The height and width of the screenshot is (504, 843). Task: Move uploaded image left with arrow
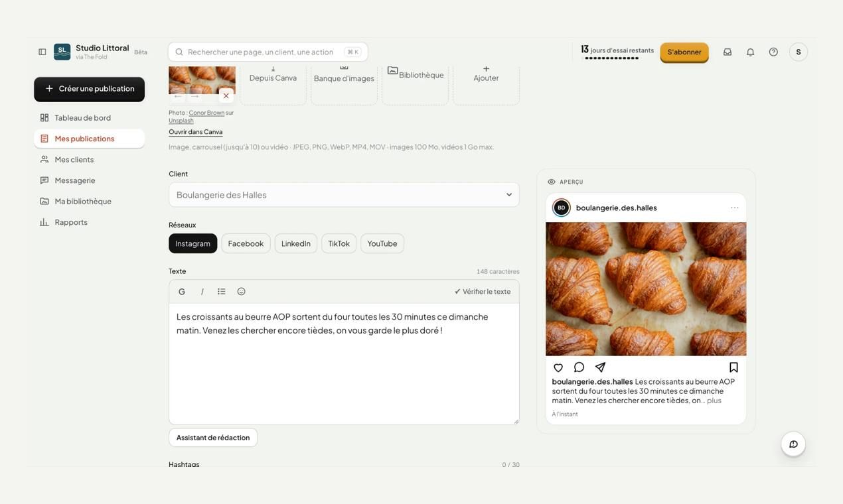point(178,96)
